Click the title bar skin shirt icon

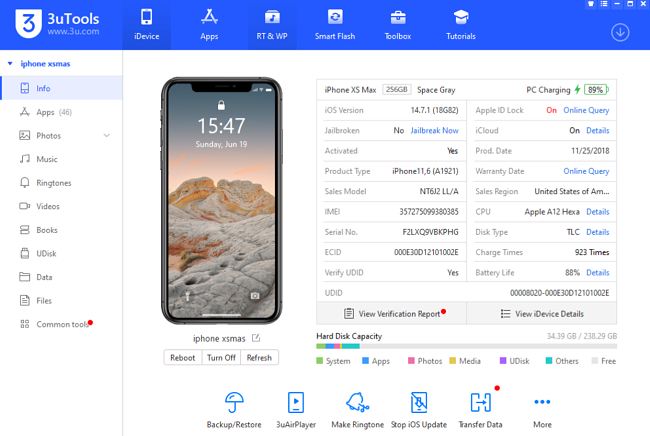[591, 4]
